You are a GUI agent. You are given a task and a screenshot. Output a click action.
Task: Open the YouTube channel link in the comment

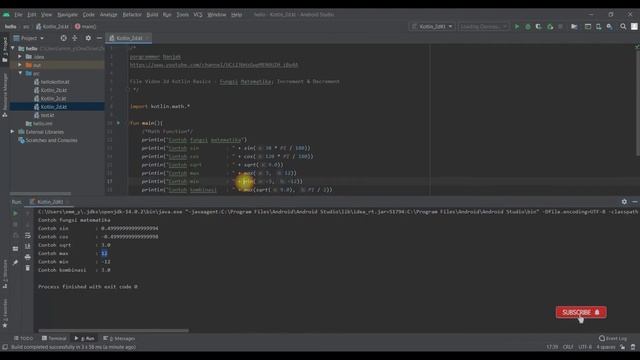click(214, 65)
